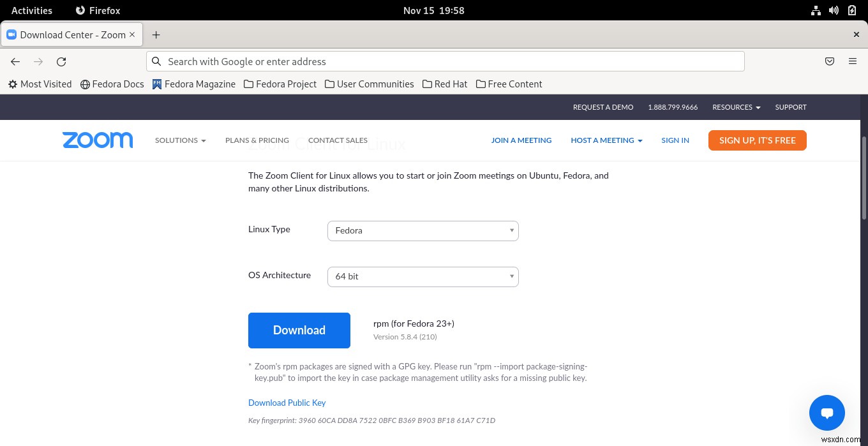This screenshot has height=446, width=868.
Task: Open Free Content bookmark folder
Action: [x=509, y=84]
